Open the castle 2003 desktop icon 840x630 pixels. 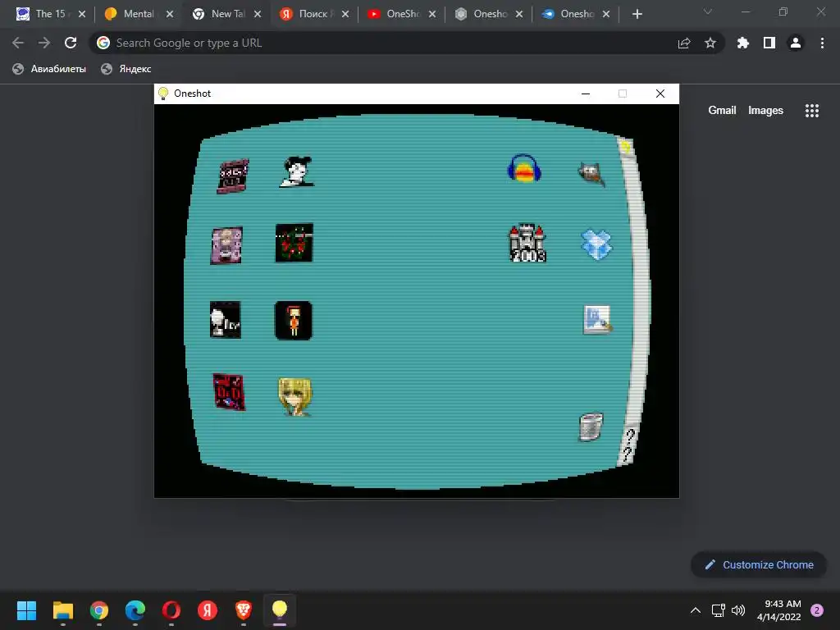coord(527,243)
